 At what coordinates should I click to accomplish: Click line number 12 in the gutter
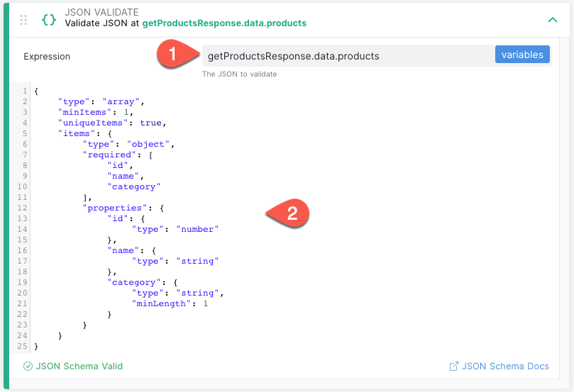22,208
